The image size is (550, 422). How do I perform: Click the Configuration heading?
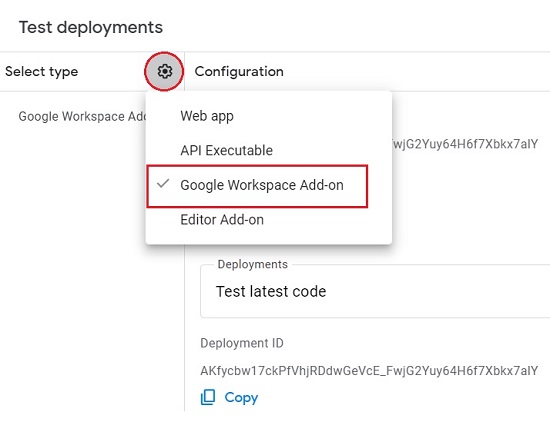(x=239, y=72)
